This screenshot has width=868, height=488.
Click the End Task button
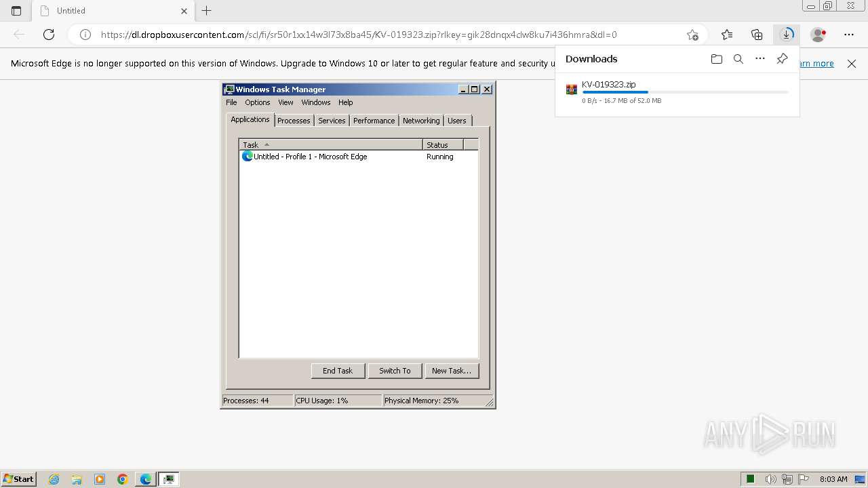tap(338, 371)
